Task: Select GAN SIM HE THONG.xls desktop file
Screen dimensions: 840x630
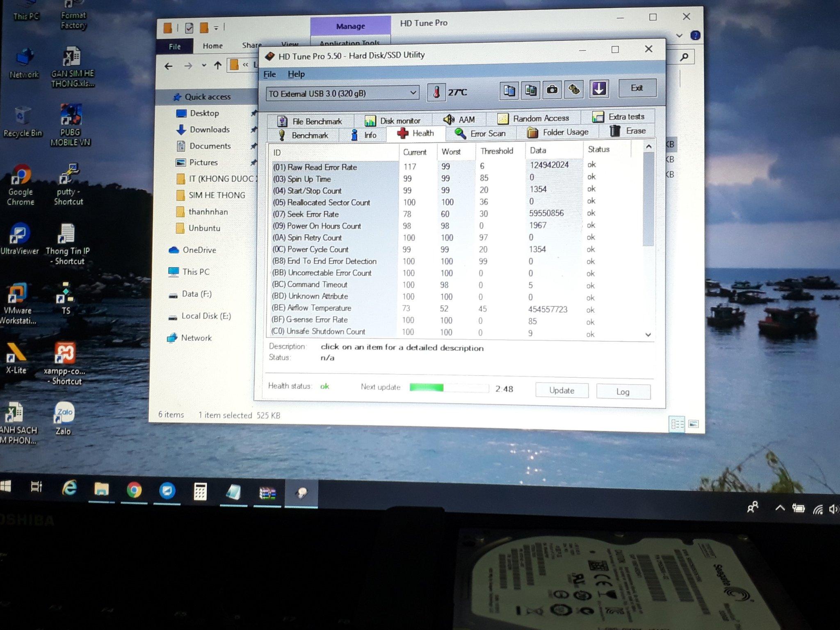Action: click(x=72, y=67)
